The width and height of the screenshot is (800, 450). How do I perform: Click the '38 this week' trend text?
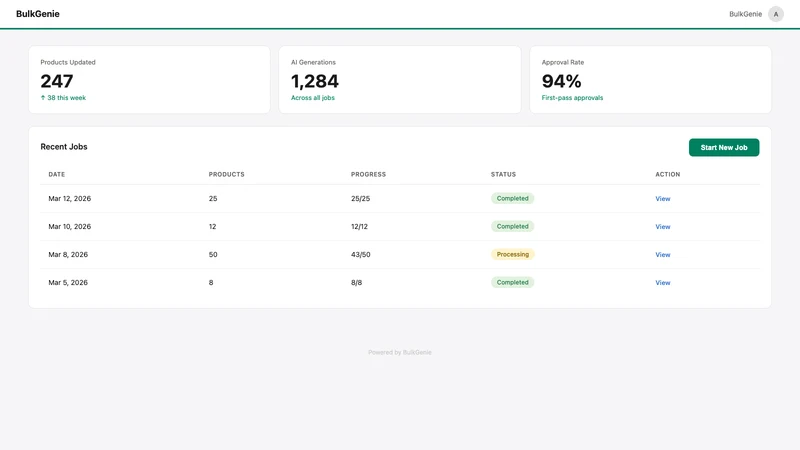point(63,97)
